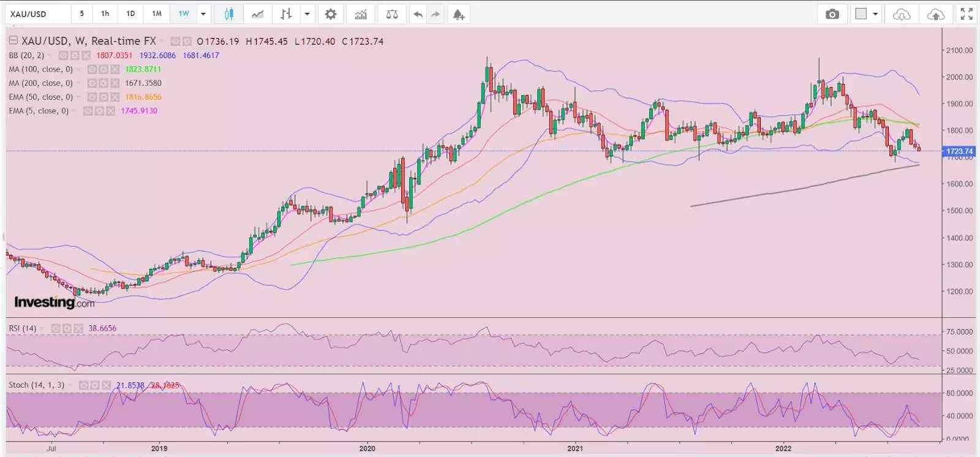Open settings for MA (100, close, 0)
This screenshot has width=980, height=457.
point(104,69)
